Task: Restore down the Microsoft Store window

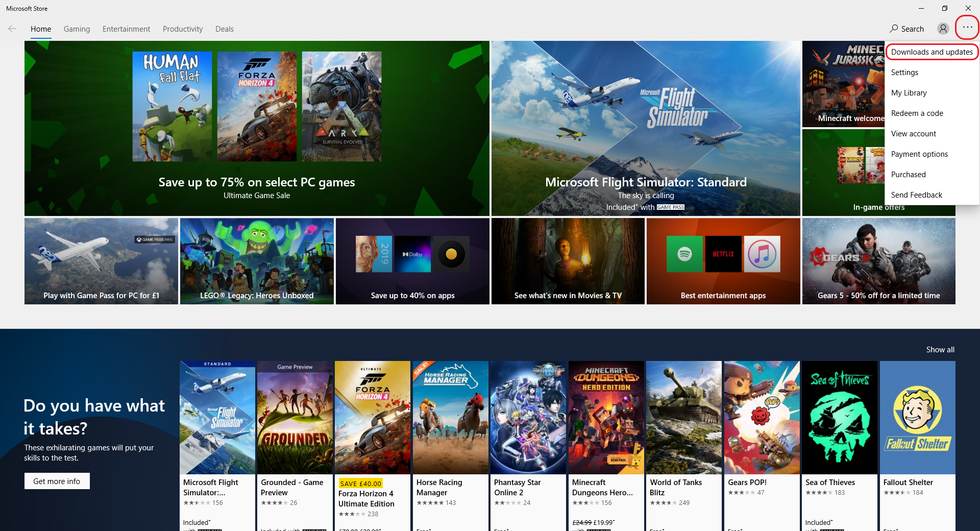Action: coord(944,8)
